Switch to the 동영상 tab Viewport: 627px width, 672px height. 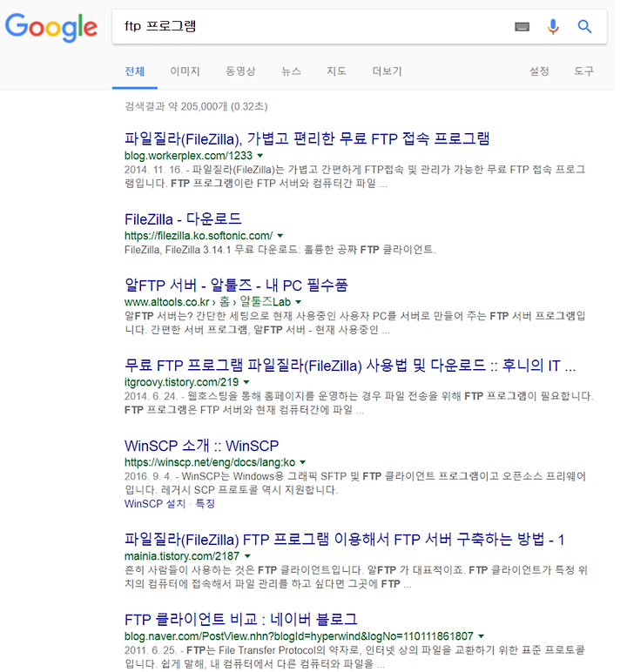pos(240,71)
